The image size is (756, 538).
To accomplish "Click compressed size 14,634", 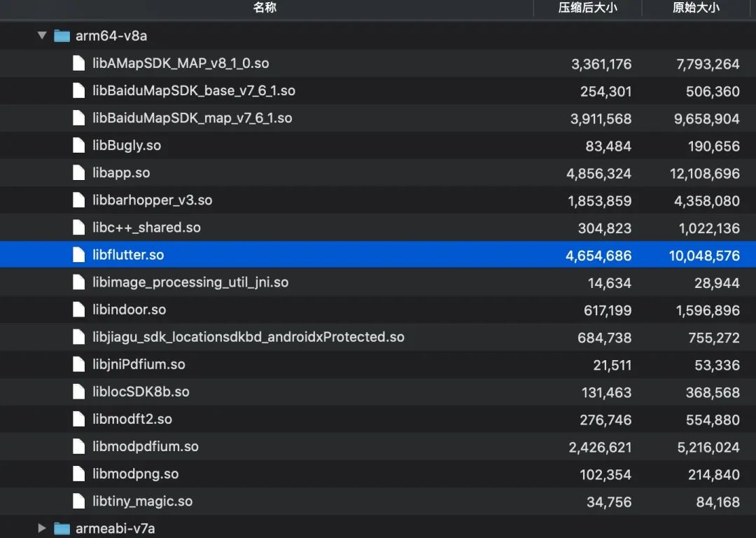I will (x=610, y=283).
